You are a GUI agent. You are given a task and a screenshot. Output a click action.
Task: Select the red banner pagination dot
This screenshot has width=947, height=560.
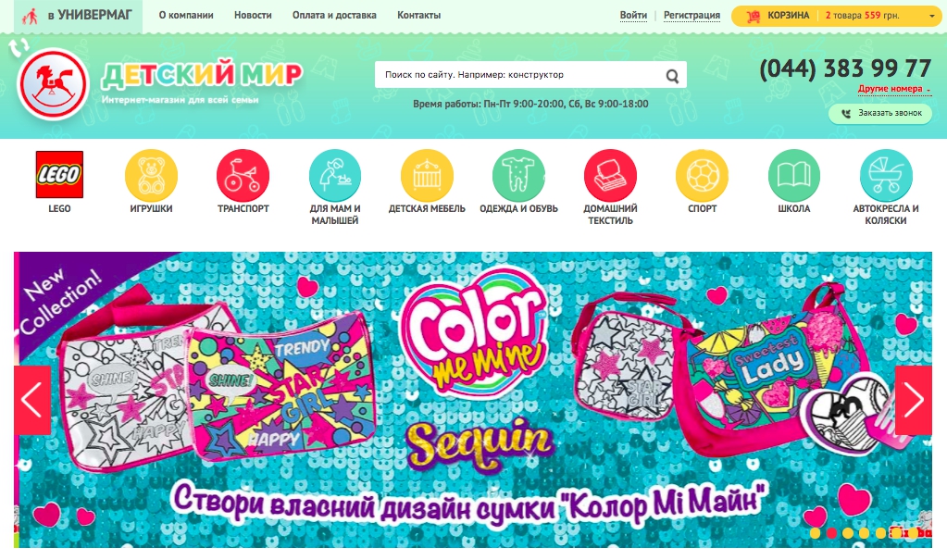click(x=831, y=533)
